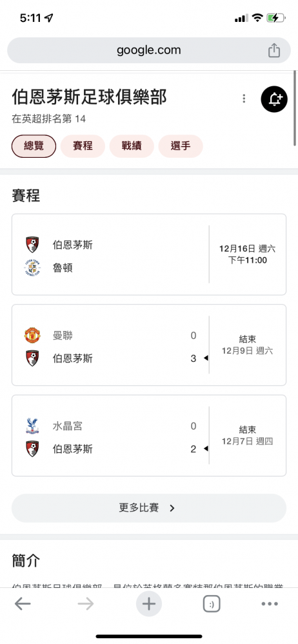Tap the 水晶宮 crest logo
Screen dimensions: 298x644
[32, 426]
